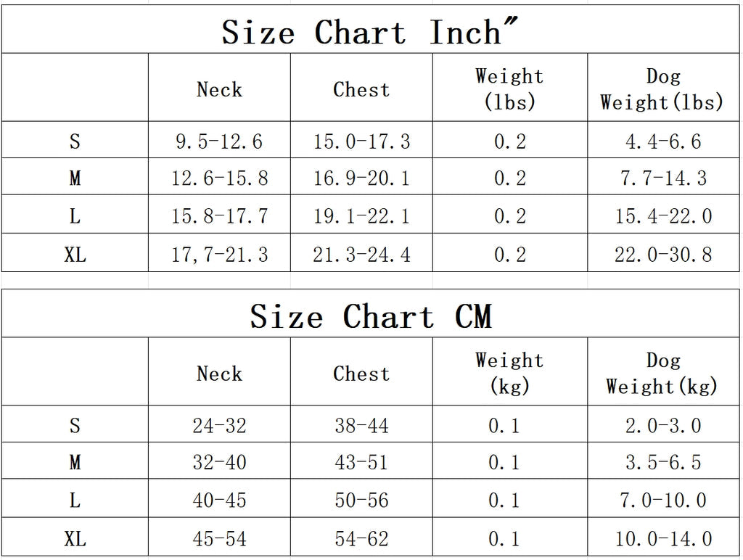The width and height of the screenshot is (743, 560).
Task: Click the "Dog Weight(lbs)" column header
Action: click(662, 89)
